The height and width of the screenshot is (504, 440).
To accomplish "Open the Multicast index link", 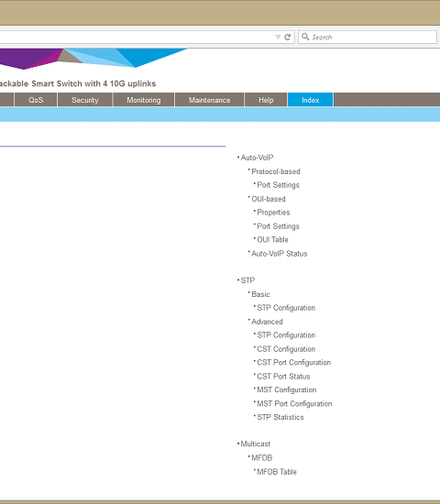I will click(256, 444).
